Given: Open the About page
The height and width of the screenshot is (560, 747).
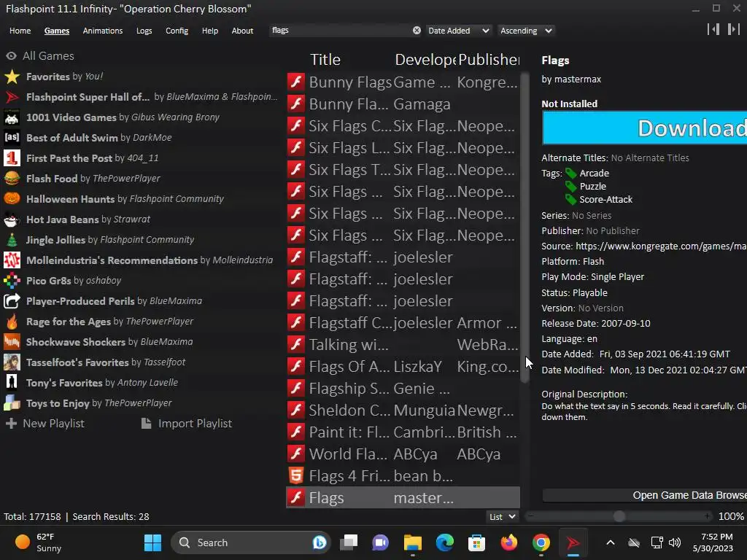Looking at the screenshot, I should pyautogui.click(x=242, y=31).
